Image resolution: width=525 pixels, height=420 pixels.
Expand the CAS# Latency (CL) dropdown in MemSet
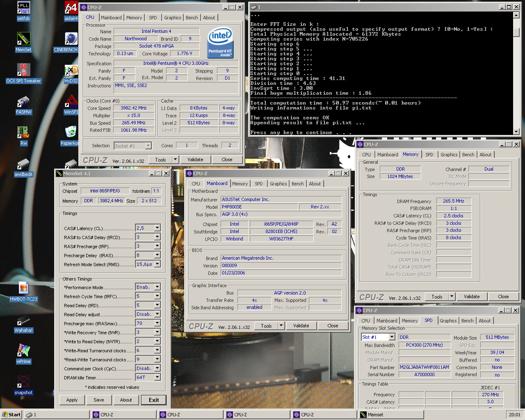(157, 228)
